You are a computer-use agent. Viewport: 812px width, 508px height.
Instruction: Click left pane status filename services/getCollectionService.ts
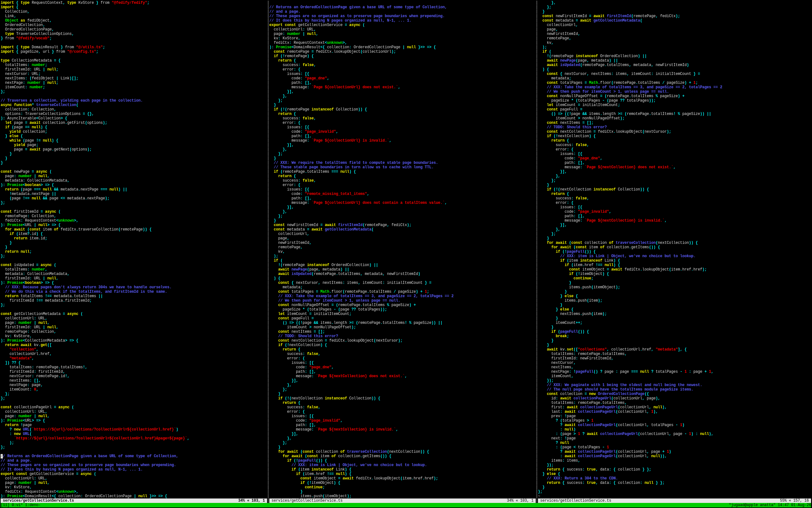point(38,501)
